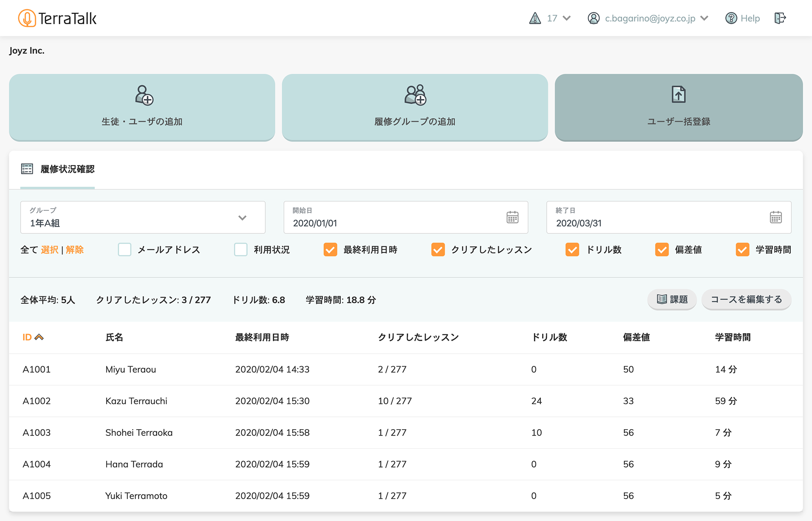Expand the alerts count 17 dropdown

tap(567, 18)
